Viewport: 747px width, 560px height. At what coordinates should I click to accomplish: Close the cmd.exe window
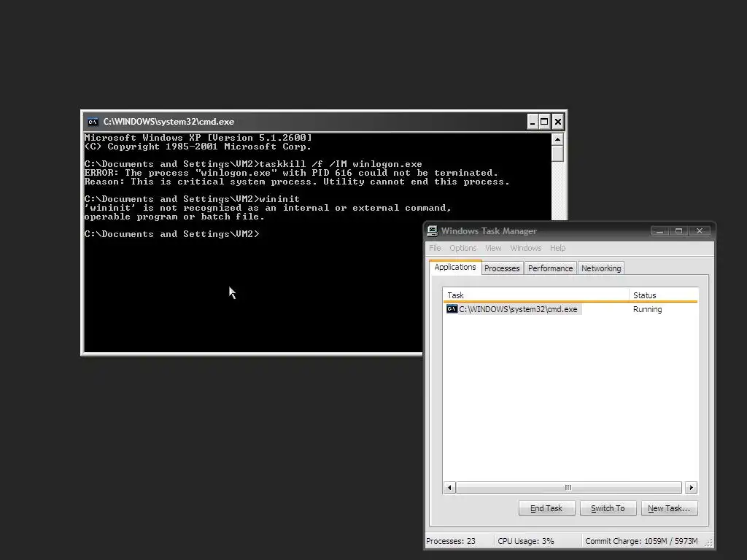(558, 122)
